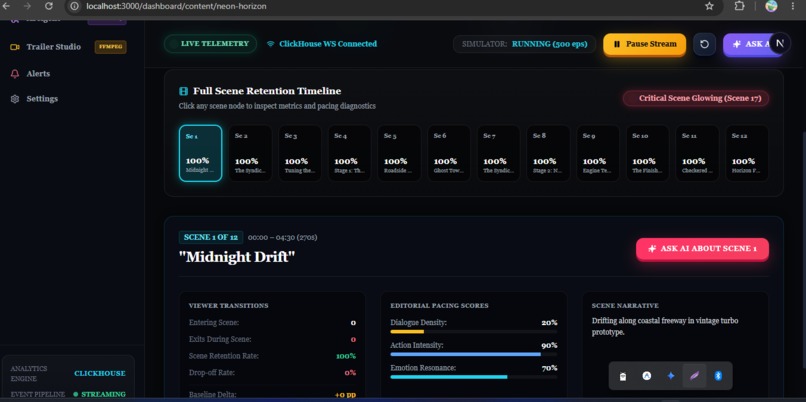Click the film strip icon beside Full Scene Retention Timeline
The image size is (806, 402).
click(183, 92)
